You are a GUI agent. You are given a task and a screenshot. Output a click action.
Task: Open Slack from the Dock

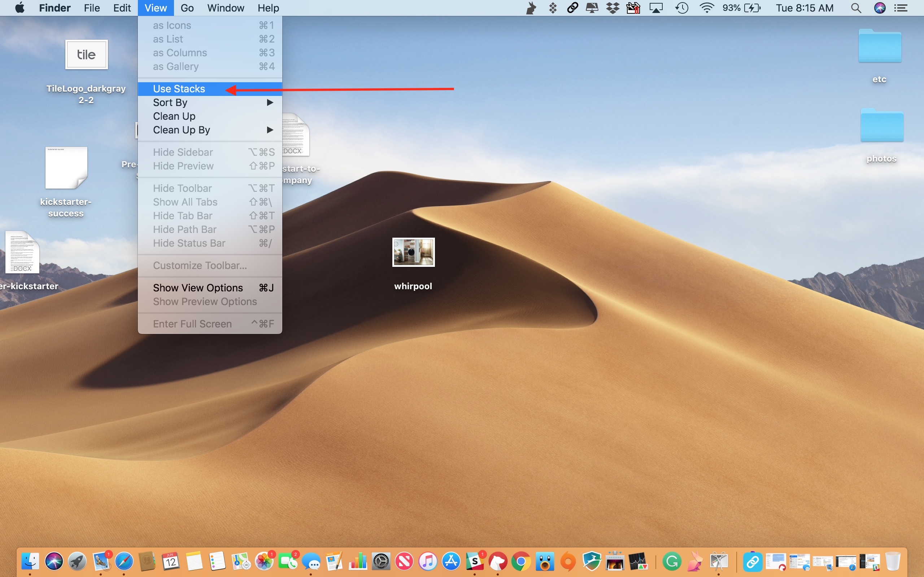coord(475,562)
